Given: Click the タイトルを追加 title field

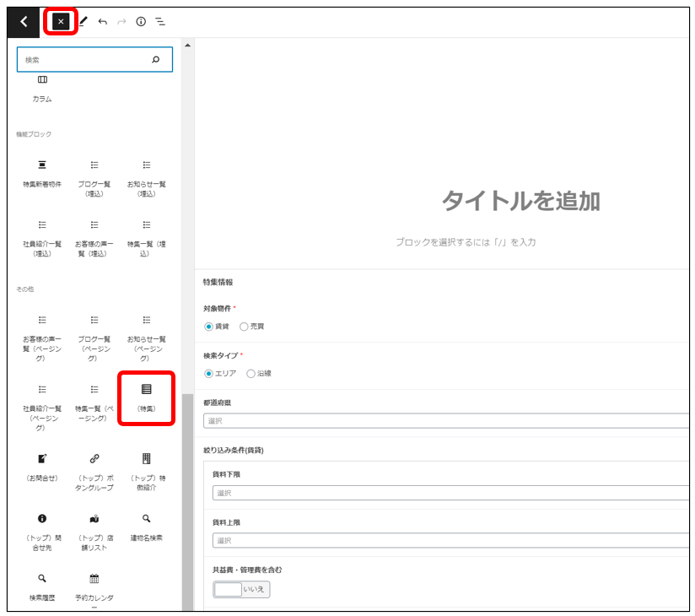Looking at the screenshot, I should 520,201.
